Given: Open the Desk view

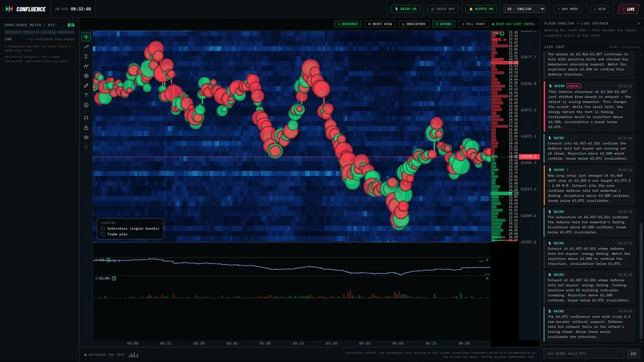Looking at the screenshot, I should click(600, 9).
